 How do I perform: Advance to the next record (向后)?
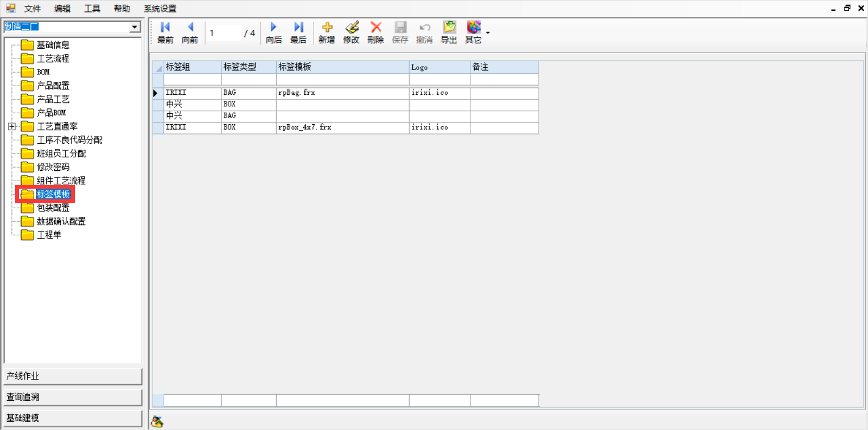[273, 33]
